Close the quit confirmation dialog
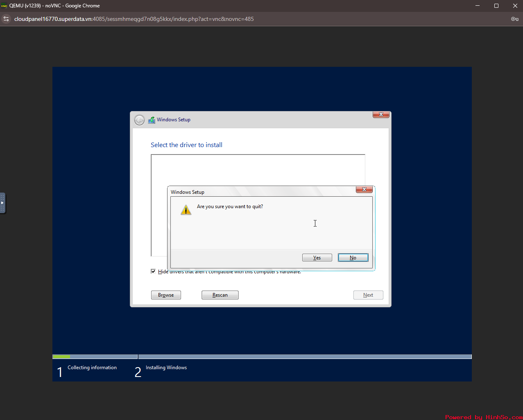 [364, 189]
